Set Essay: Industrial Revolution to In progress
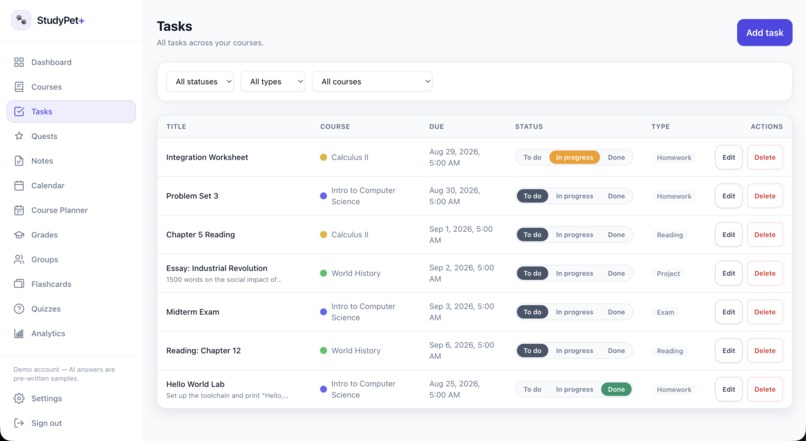This screenshot has height=441, width=806. 574,273
